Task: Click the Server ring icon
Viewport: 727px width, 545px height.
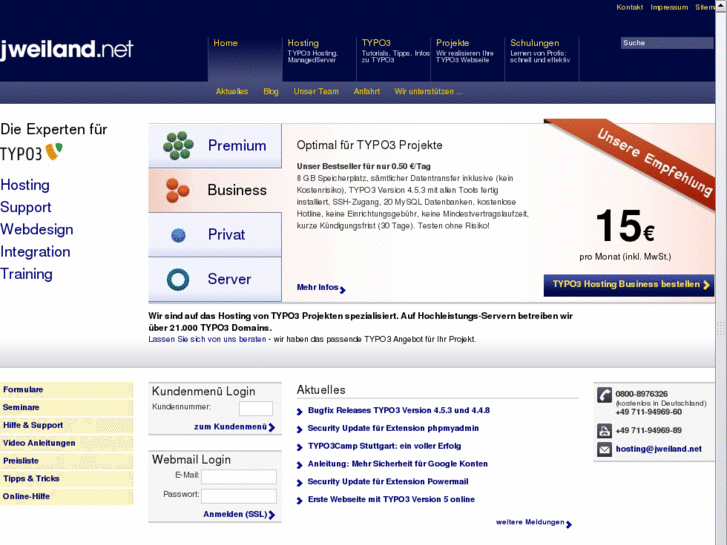Action: tap(178, 280)
